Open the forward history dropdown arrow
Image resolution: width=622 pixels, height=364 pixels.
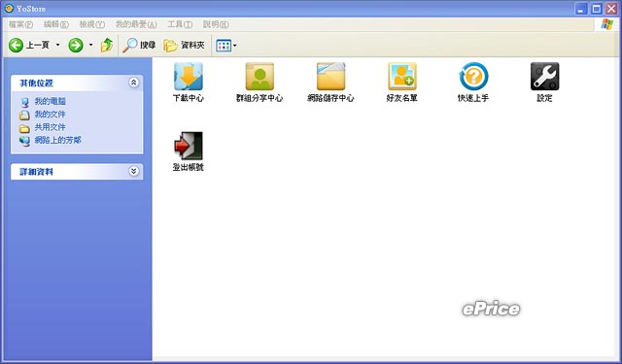90,46
